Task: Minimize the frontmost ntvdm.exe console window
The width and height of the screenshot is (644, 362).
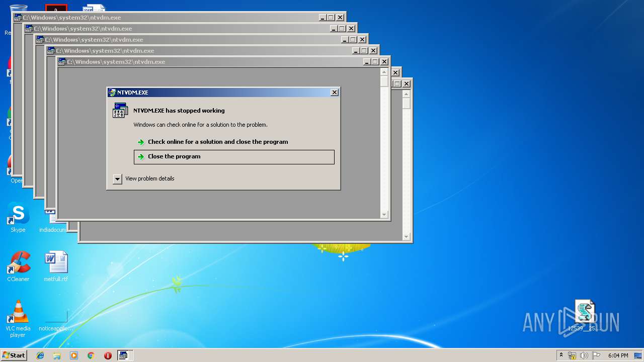Action: [x=366, y=62]
